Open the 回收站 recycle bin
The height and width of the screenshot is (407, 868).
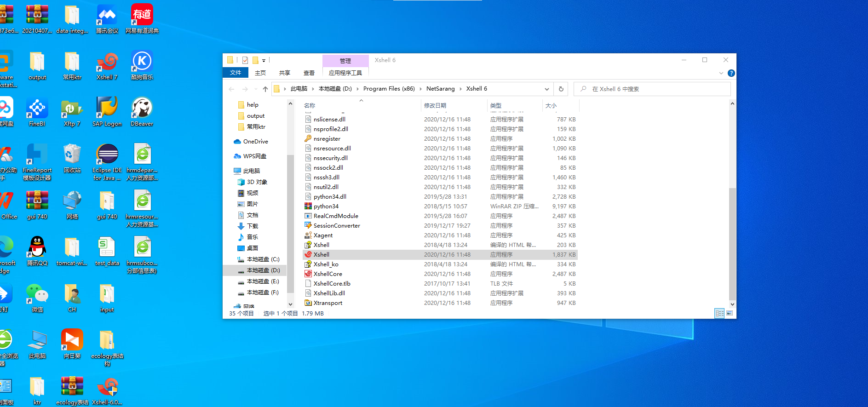click(72, 159)
